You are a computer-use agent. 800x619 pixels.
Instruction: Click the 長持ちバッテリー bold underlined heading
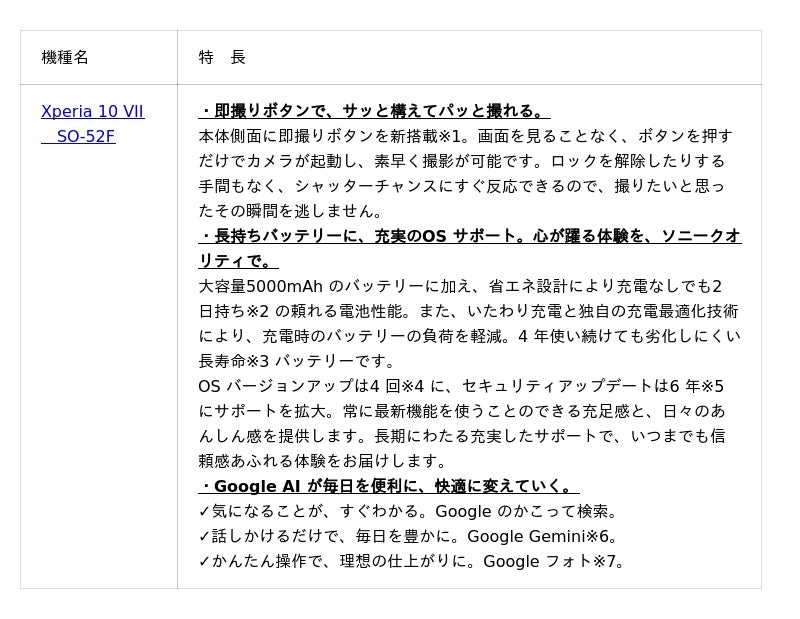coord(469,236)
